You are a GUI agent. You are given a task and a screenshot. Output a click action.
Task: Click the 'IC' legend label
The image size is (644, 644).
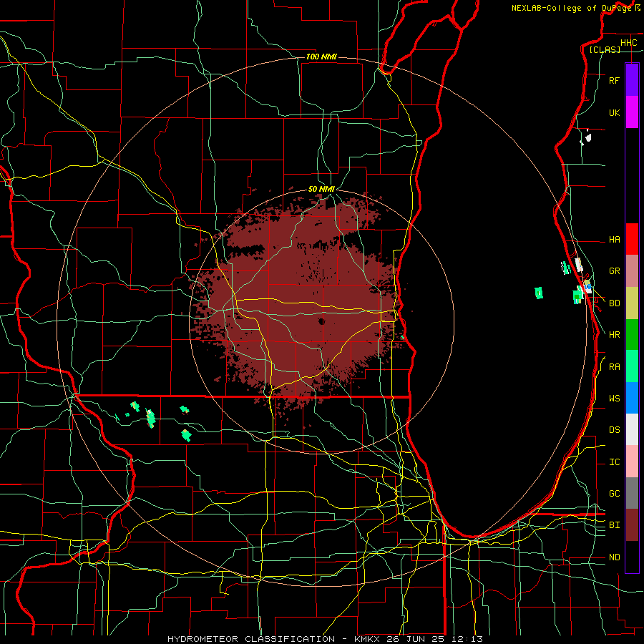(614, 462)
